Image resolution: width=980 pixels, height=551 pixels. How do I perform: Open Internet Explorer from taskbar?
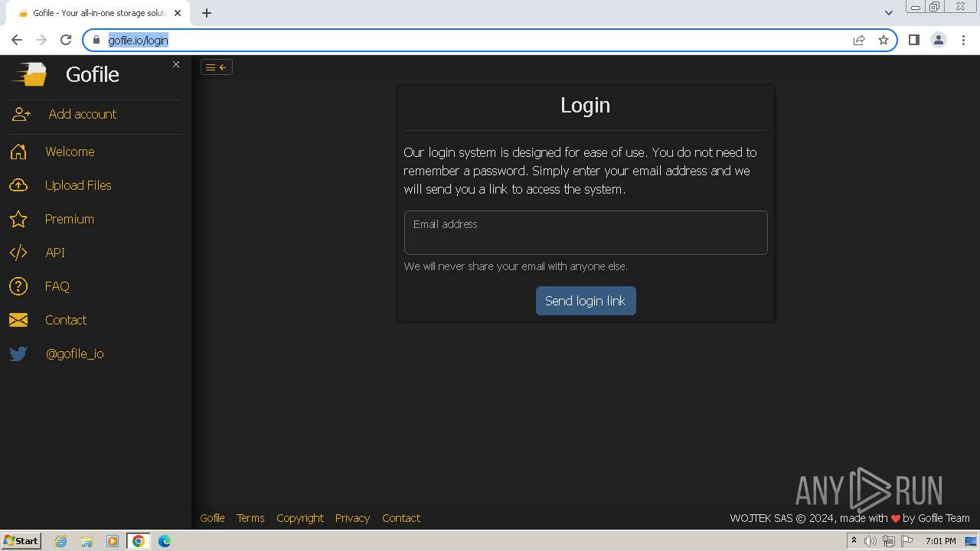(61, 541)
